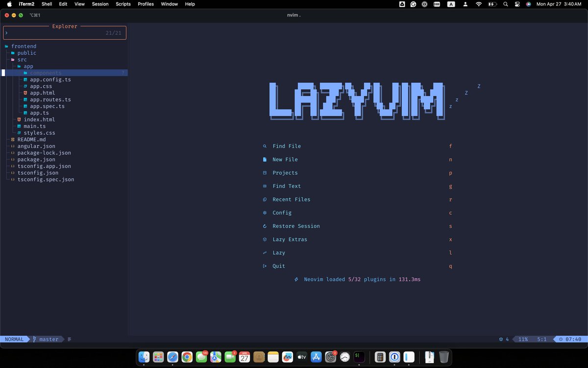Open app.routes.ts in the tree

point(50,100)
